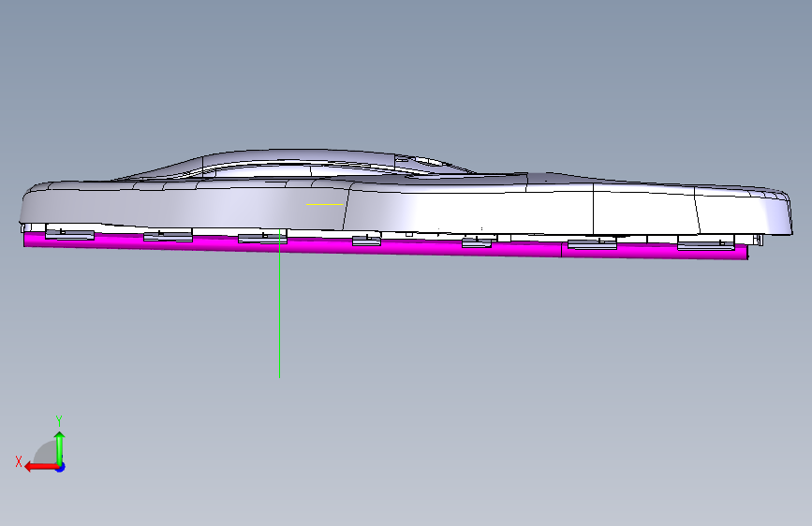Click the 'X' axis label
812x526 pixels.
tap(19, 461)
